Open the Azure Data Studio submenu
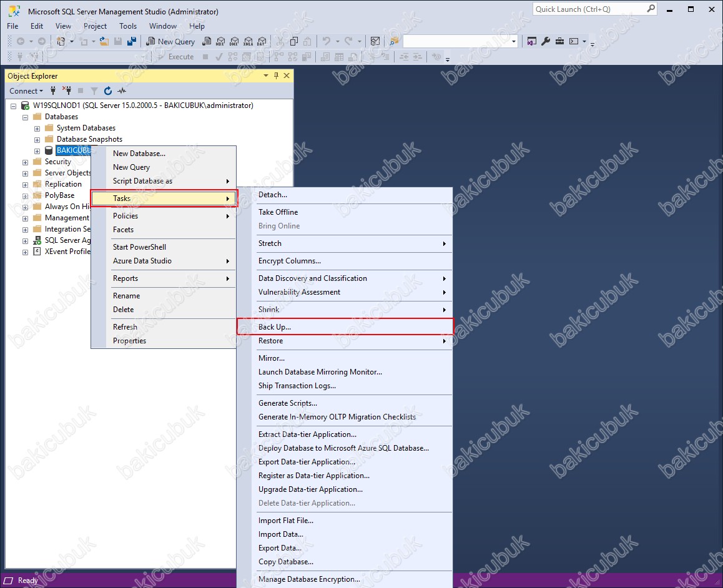This screenshot has width=723, height=588. 164,261
